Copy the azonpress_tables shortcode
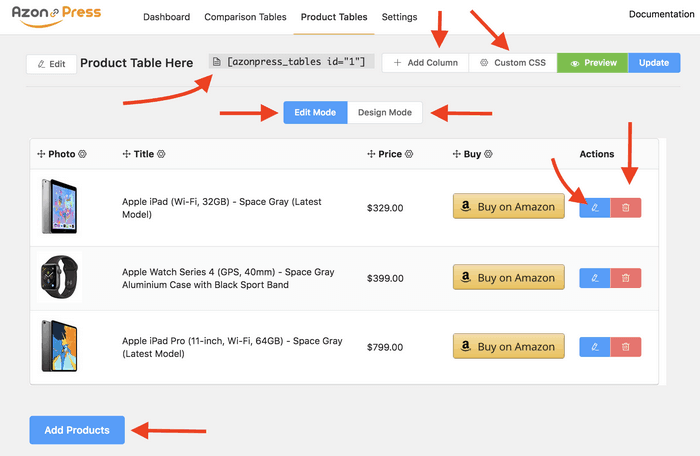 click(291, 62)
